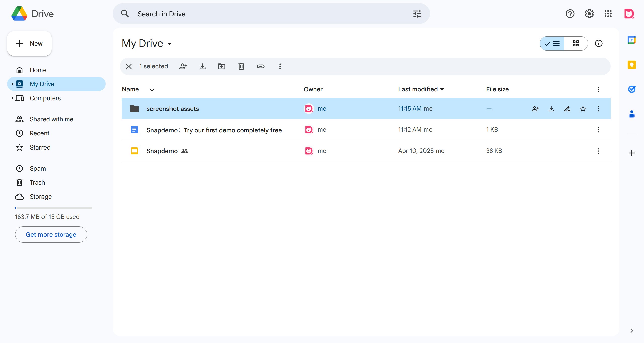
Task: Open Recent files
Action: (x=56, y=133)
